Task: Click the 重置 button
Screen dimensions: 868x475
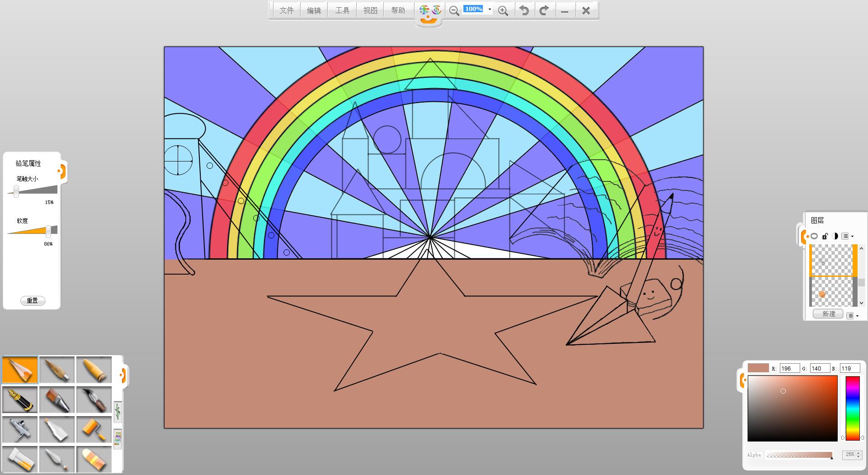Action: (x=33, y=300)
